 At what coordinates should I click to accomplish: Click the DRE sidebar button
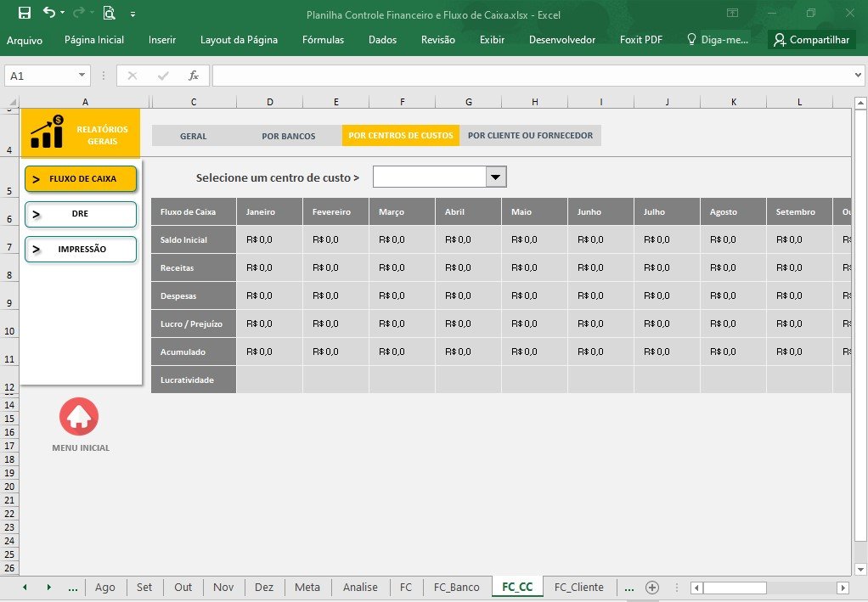pos(81,214)
